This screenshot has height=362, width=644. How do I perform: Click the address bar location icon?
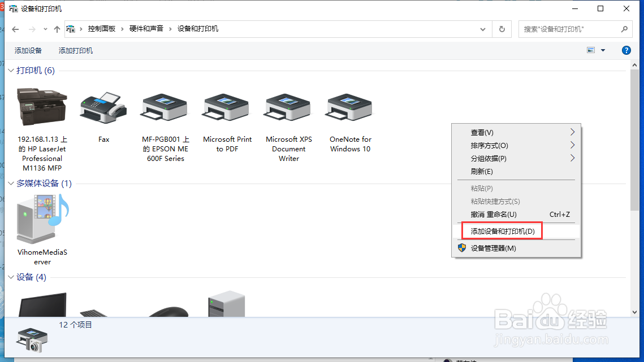point(71,29)
